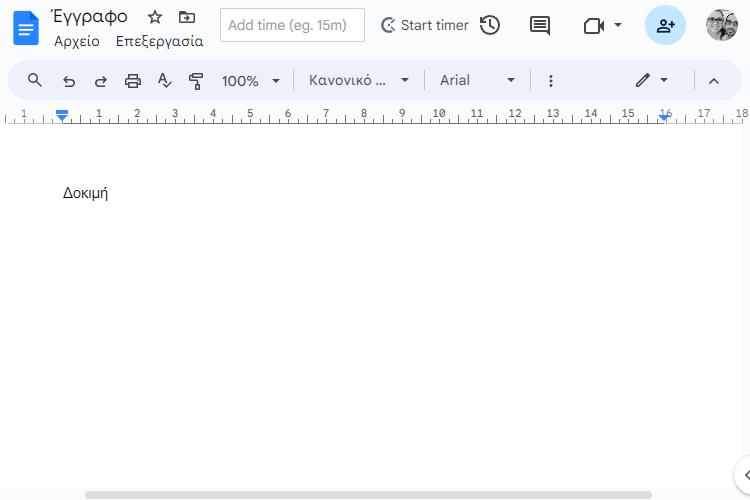This screenshot has width=750, height=500.
Task: Print the document
Action: coord(132,81)
